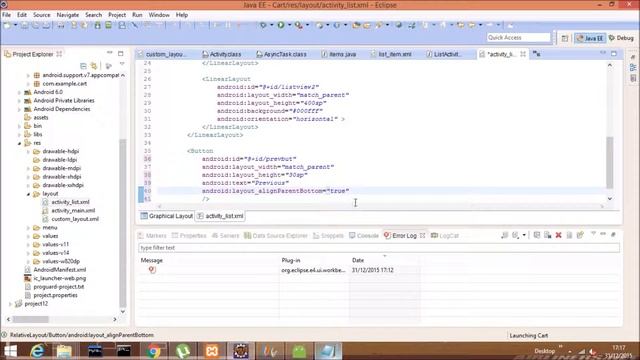Click the Run External Tools icon
The width and height of the screenshot is (640, 360).
pos(299,25)
